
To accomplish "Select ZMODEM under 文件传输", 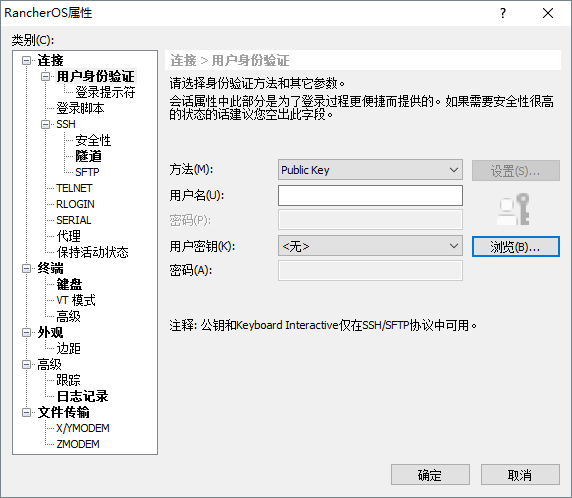I will [78, 444].
